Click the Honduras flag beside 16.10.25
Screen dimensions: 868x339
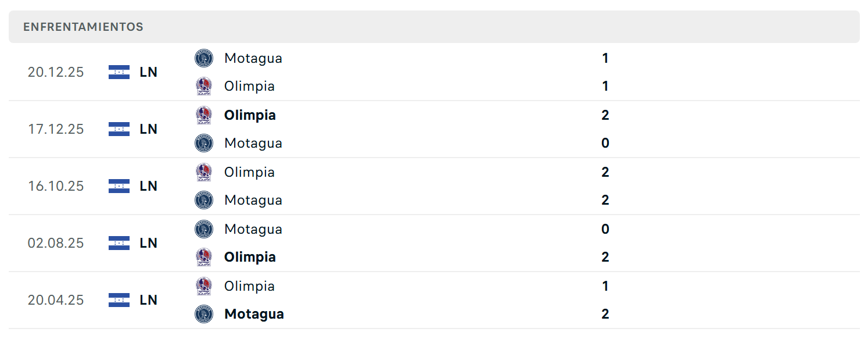pyautogui.click(x=119, y=186)
